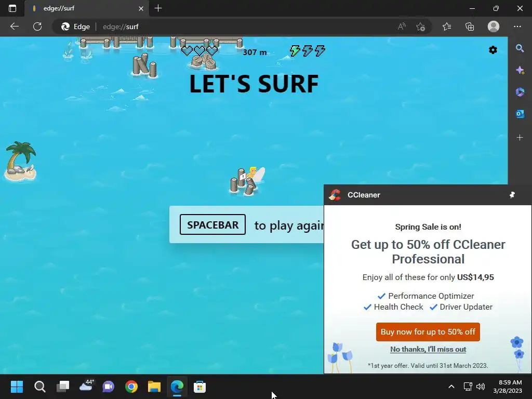This screenshot has height=399, width=532.
Task: Open a new tab with plus button
Action: tap(158, 8)
